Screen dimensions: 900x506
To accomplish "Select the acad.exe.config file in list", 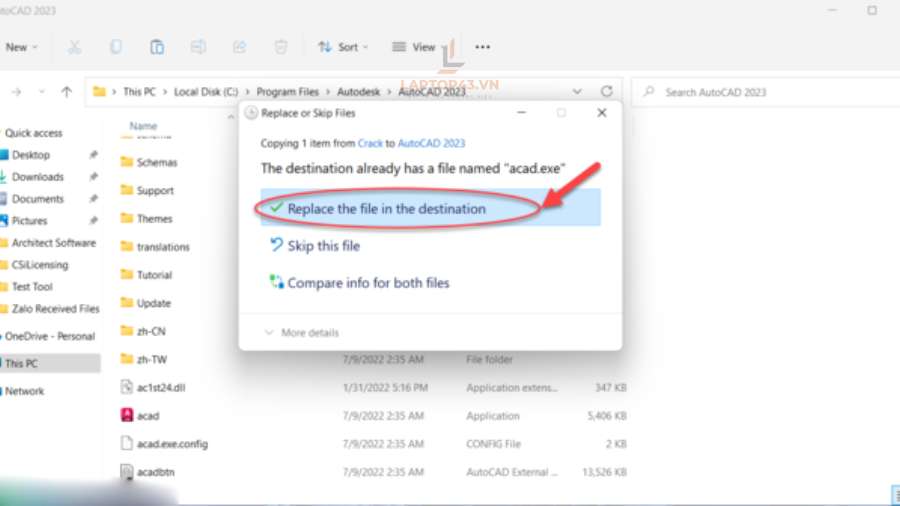I will click(x=172, y=443).
